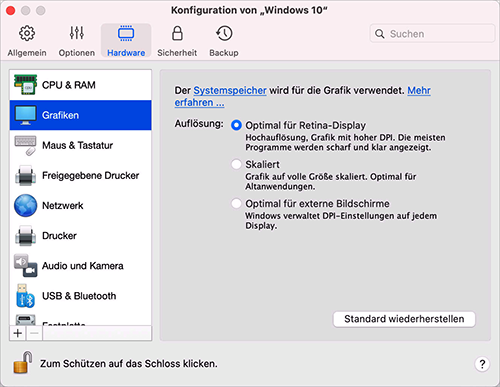Screen dimensions: 500x387
Task: Click the 'Hochauflösung, Grafik mit hoher DPI' description
Action: click(x=345, y=142)
